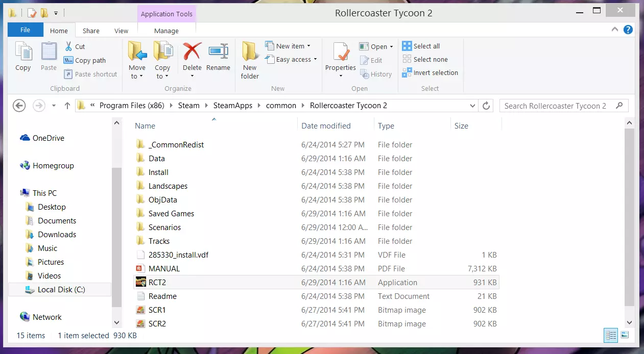Click the Application Tools contextual tab

point(166,14)
